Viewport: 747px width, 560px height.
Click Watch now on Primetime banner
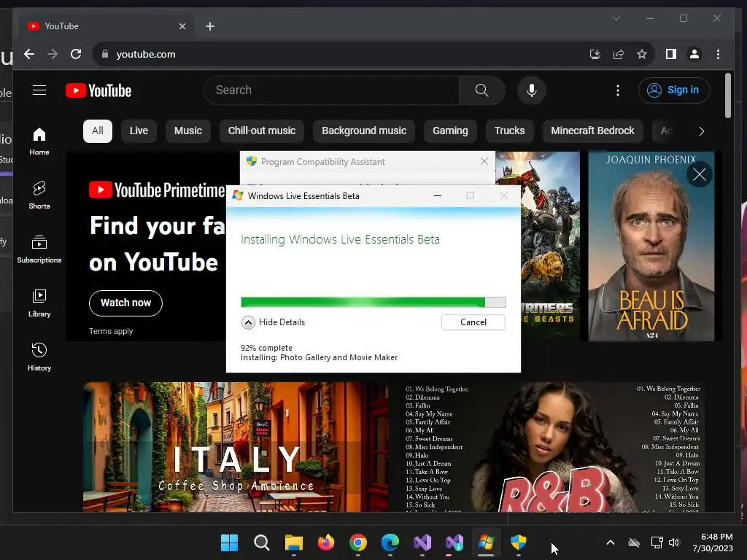coord(125,303)
